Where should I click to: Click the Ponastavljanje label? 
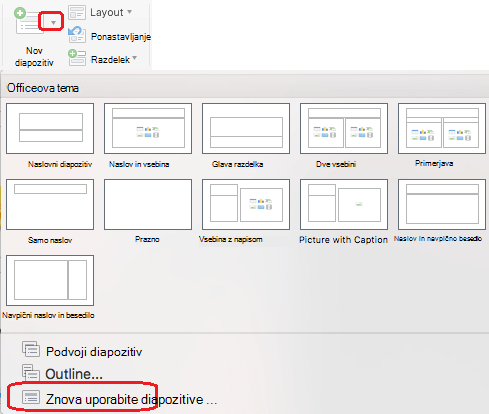[x=121, y=37]
